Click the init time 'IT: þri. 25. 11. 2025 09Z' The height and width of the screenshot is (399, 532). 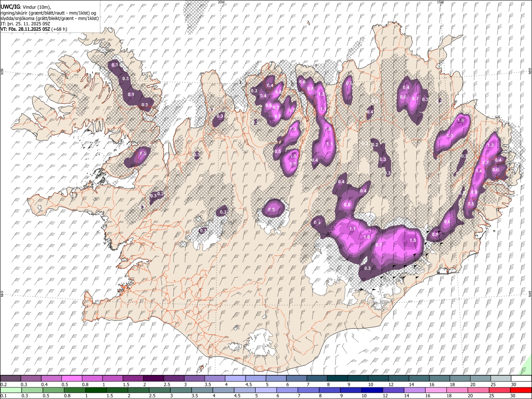[x=25, y=24]
